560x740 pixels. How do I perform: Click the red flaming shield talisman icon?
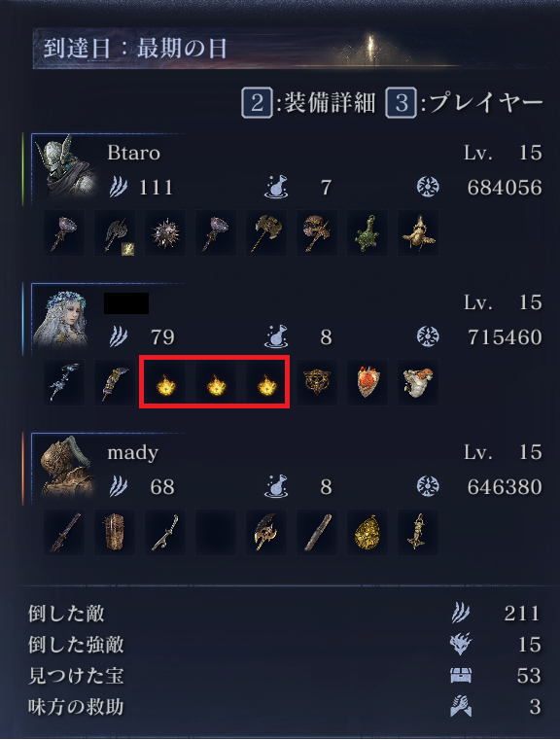point(367,383)
